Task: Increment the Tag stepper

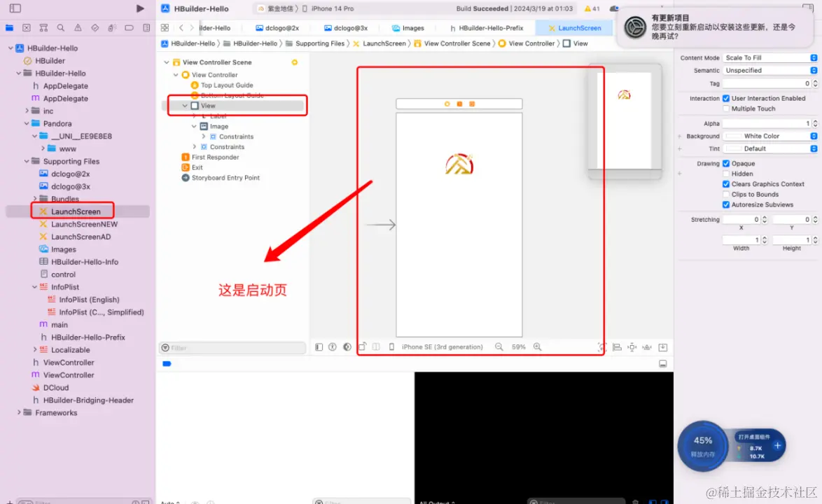Action: [815, 82]
